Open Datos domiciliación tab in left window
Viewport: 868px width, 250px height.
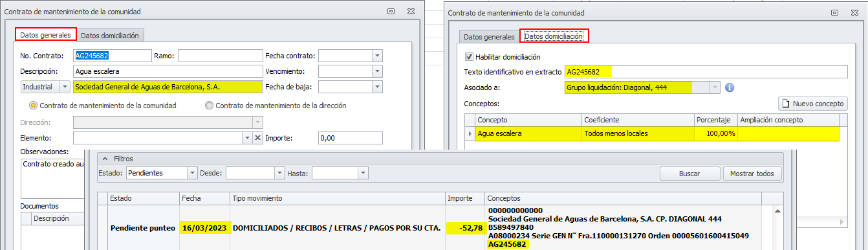(111, 35)
